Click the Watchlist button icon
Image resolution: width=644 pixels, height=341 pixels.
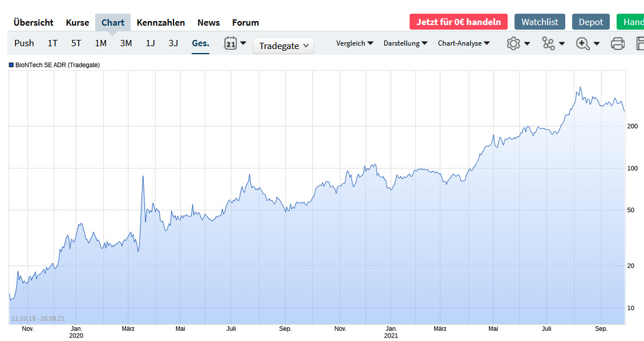tap(539, 22)
